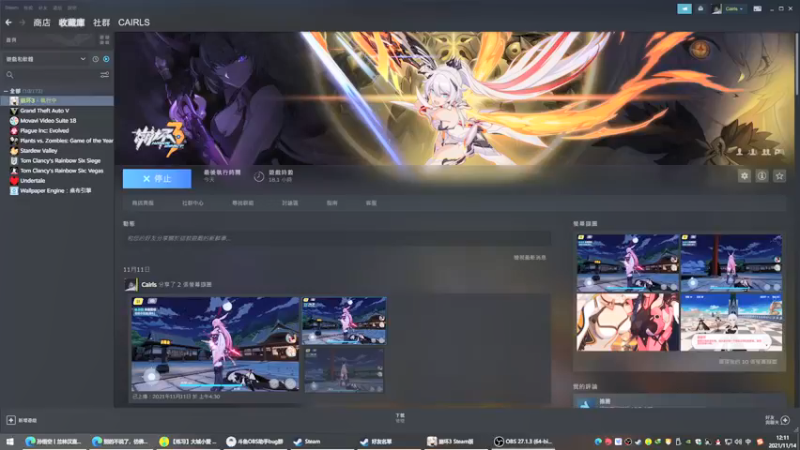Switch to Big Picture mode icon
800x450 pixels.
[x=758, y=9]
